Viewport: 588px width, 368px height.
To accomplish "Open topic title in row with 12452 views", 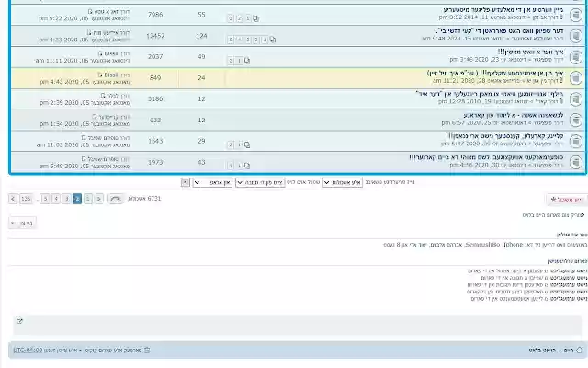I will [x=500, y=30].
